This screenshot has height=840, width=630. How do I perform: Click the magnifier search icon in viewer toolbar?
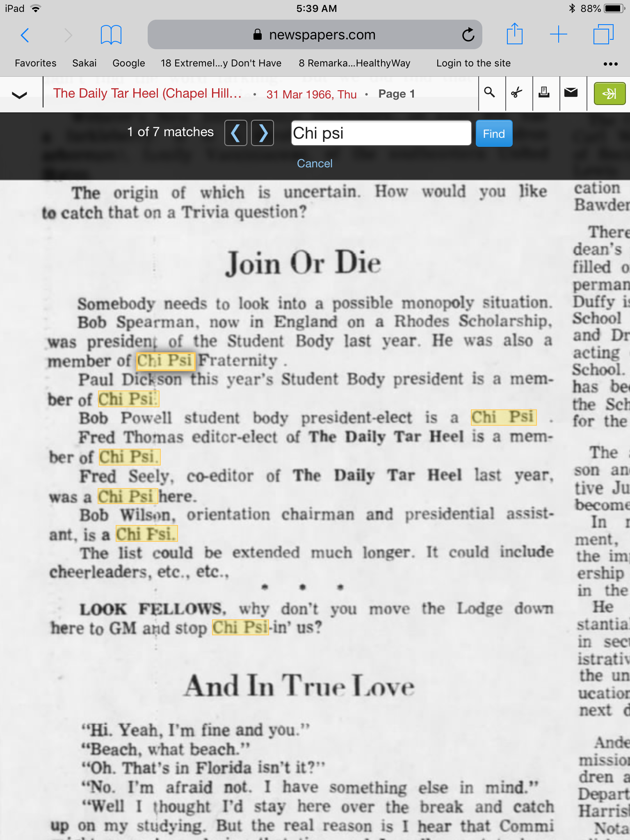pyautogui.click(x=490, y=93)
